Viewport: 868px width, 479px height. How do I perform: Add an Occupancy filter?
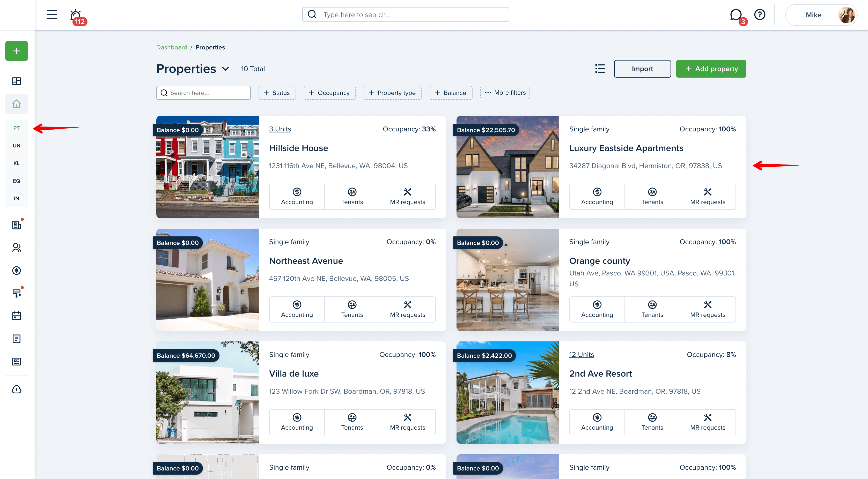[x=329, y=93]
